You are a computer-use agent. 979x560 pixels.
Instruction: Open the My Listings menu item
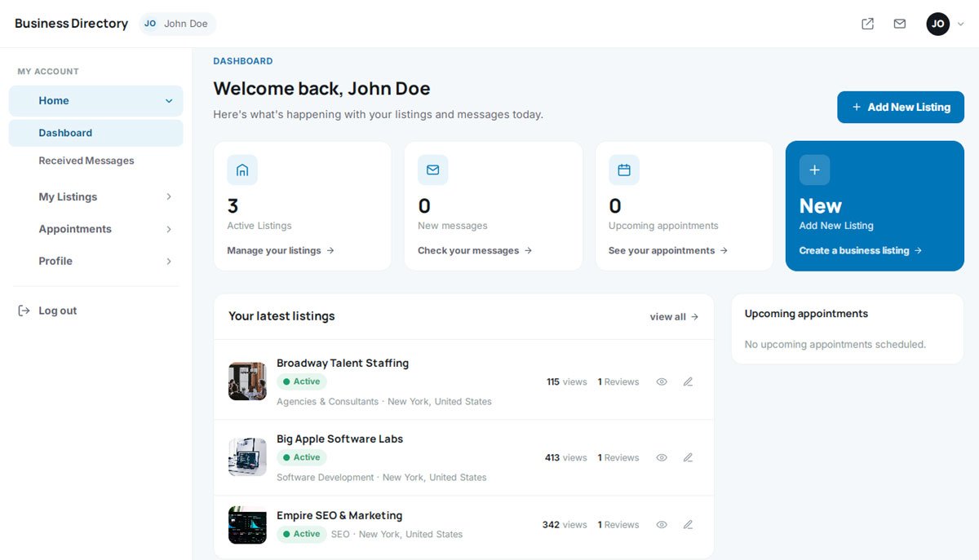click(x=68, y=196)
